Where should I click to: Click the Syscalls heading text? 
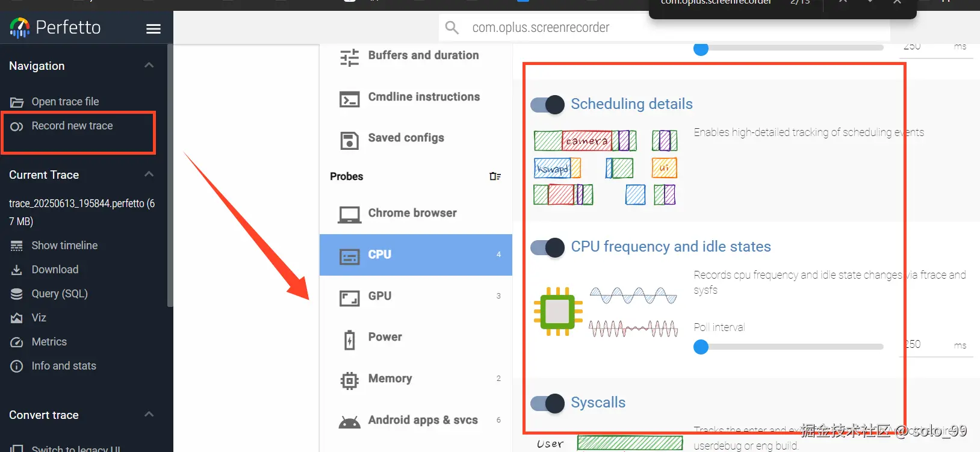(x=598, y=403)
